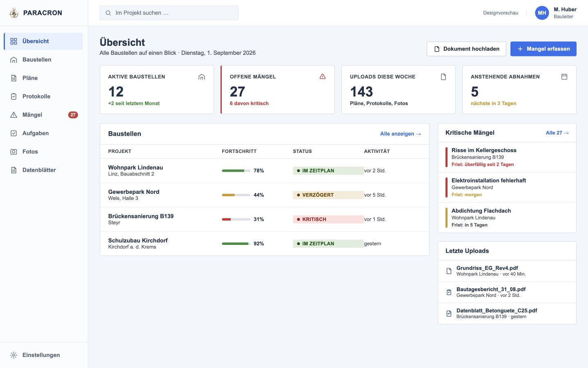Click the Mangel erfassen button
The width and height of the screenshot is (588, 368).
click(543, 49)
